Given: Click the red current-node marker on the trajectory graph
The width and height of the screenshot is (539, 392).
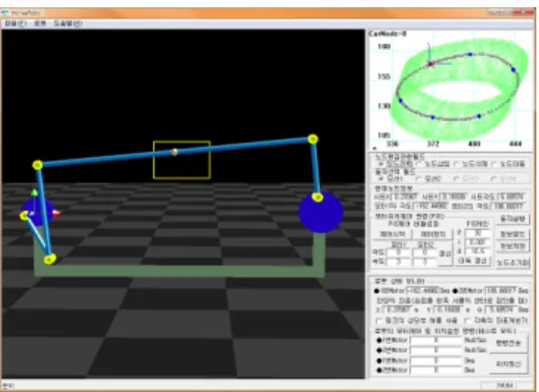Looking at the screenshot, I should 431,64.
